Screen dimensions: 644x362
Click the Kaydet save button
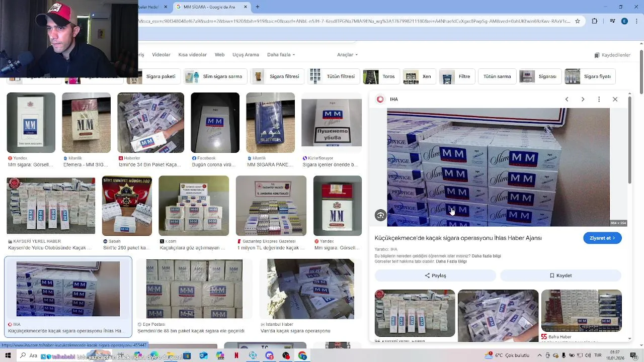[x=560, y=276]
